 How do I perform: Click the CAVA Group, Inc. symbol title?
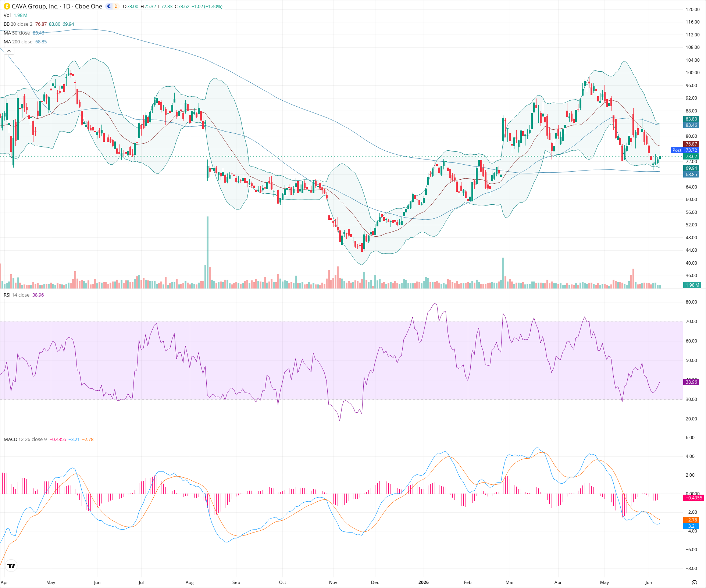[x=35, y=6]
